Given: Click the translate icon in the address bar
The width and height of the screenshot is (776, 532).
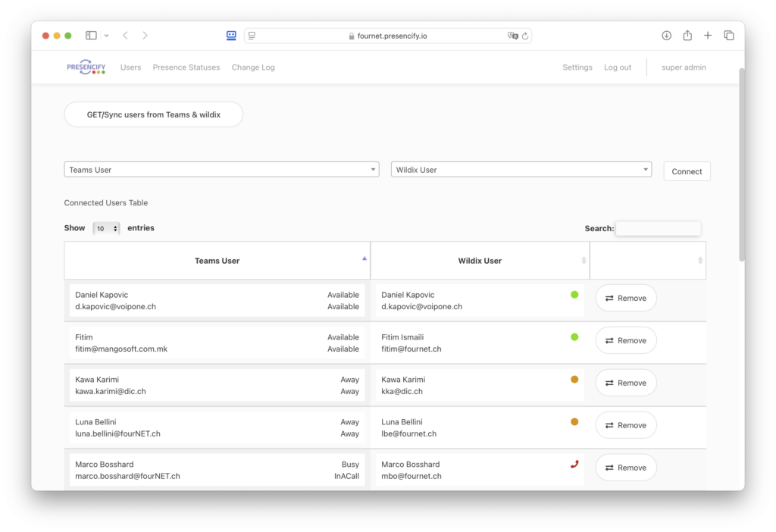Looking at the screenshot, I should (x=513, y=36).
